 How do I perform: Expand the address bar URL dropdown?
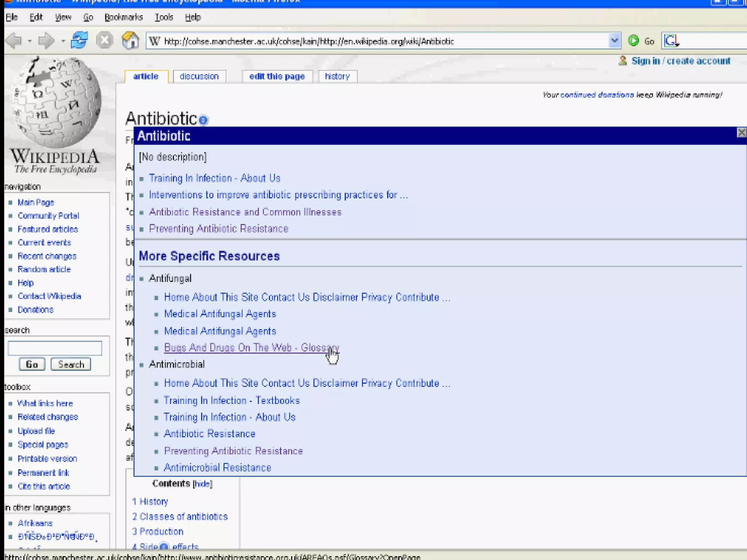point(614,40)
